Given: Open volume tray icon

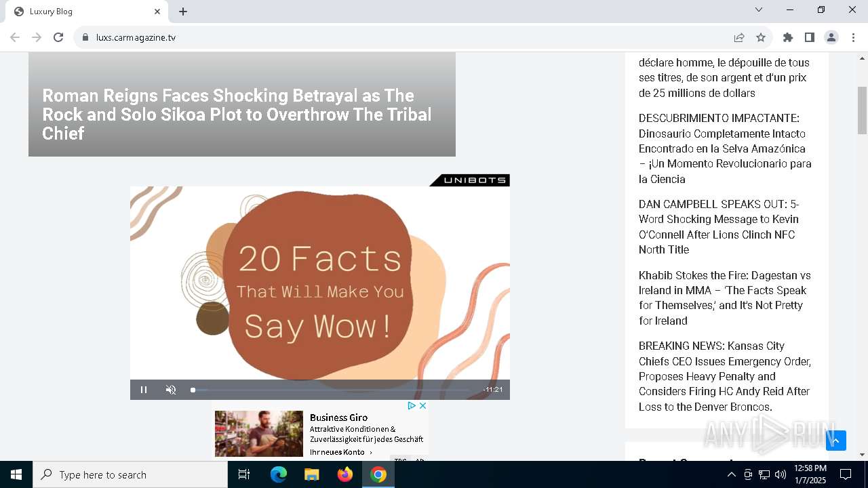Looking at the screenshot, I should click(781, 474).
